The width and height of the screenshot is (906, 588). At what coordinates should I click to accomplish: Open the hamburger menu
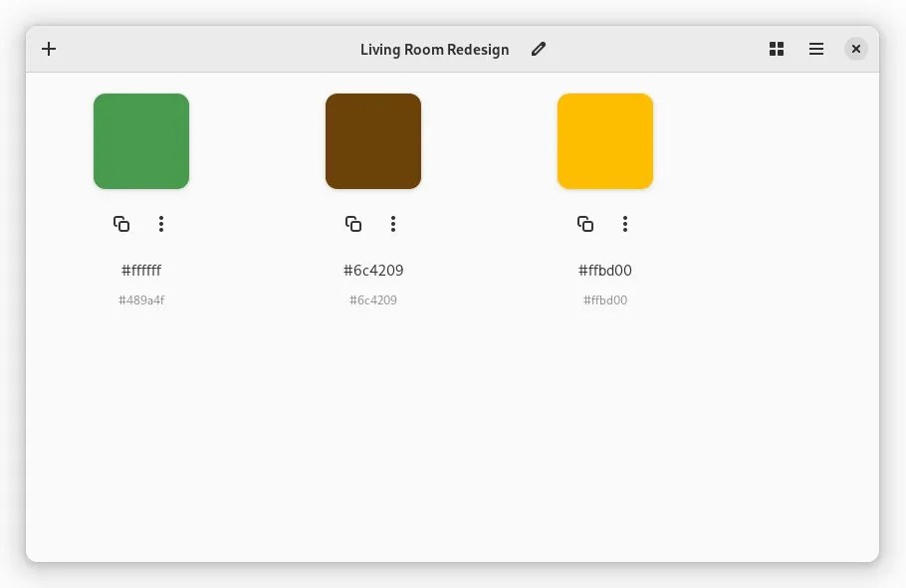[x=815, y=49]
